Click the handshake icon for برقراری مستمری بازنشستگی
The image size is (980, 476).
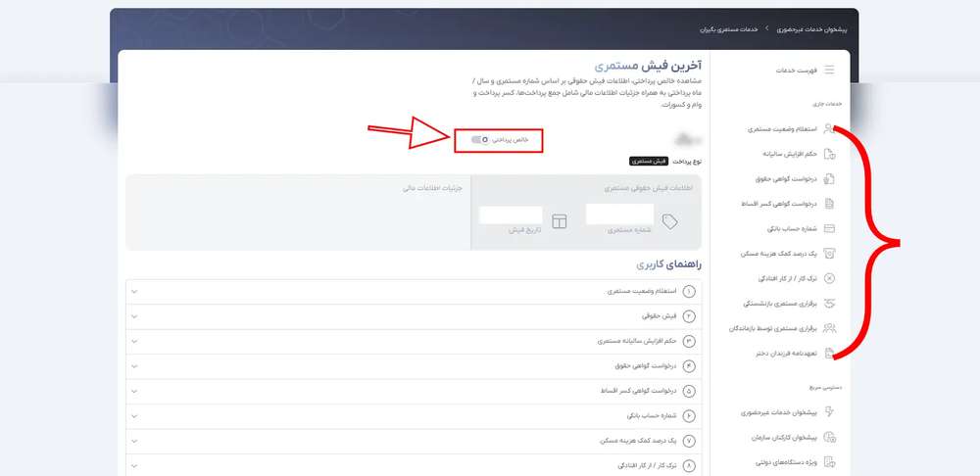pos(829,304)
